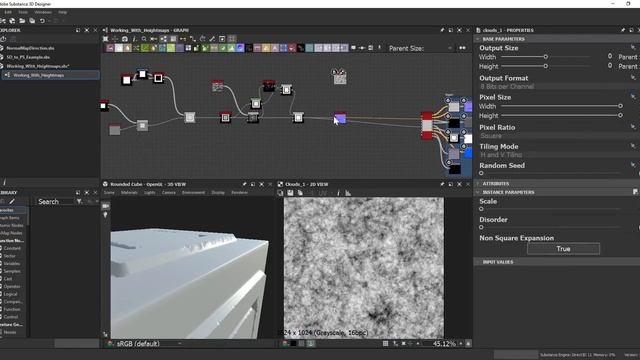Pin the Graph panel
The width and height of the screenshot is (640, 360).
442,30
